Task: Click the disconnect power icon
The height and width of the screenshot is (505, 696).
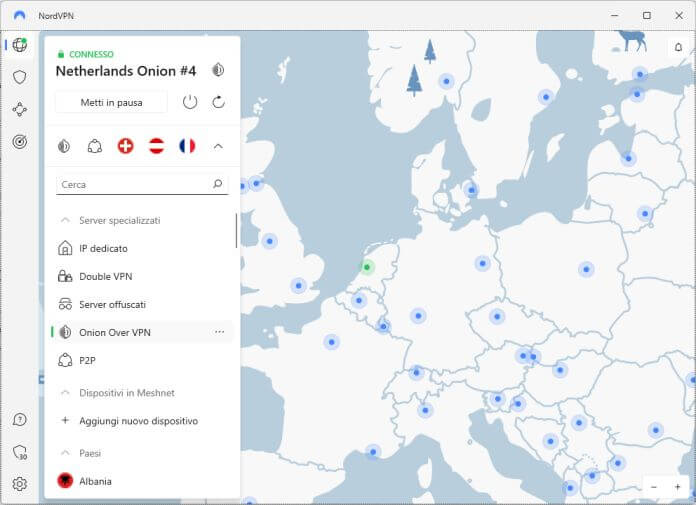Action: 190,102
